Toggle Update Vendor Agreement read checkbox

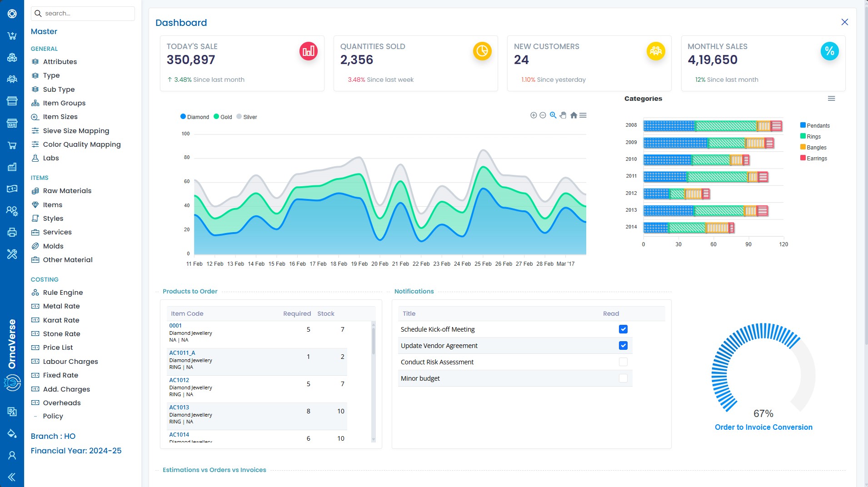(623, 346)
